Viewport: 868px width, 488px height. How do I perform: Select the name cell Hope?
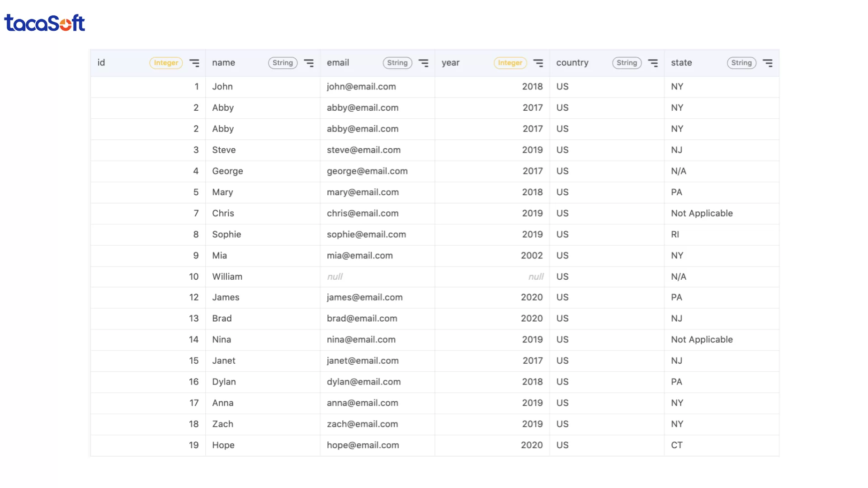(263, 446)
